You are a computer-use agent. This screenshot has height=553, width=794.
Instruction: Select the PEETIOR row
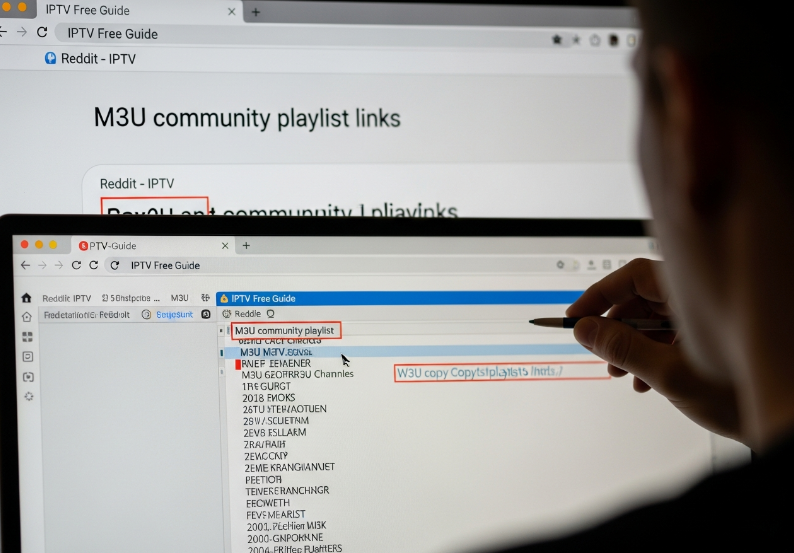(x=263, y=480)
